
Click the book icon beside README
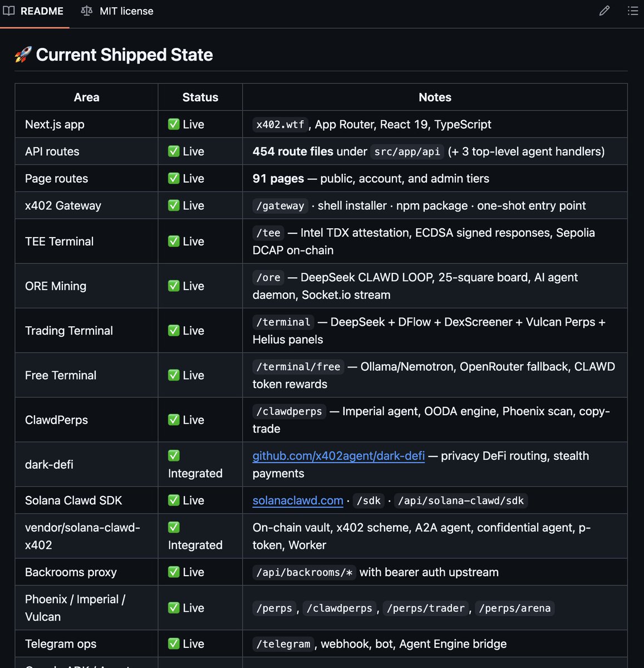coord(9,11)
